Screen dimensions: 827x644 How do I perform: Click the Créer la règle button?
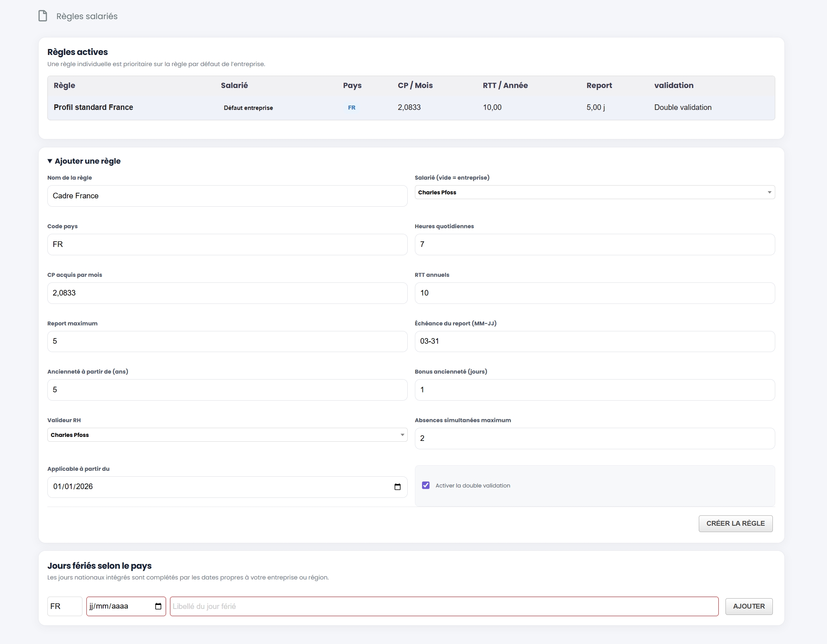pos(735,523)
